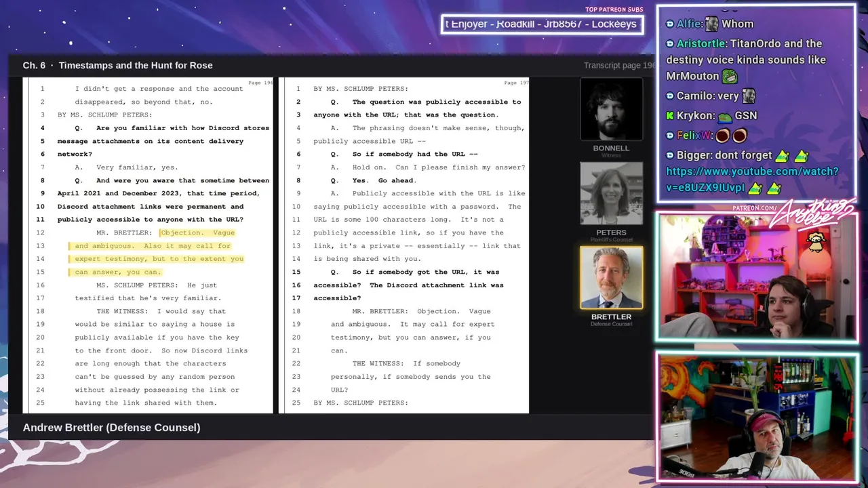Click the 'Ch. 6' chapter label

(x=34, y=65)
